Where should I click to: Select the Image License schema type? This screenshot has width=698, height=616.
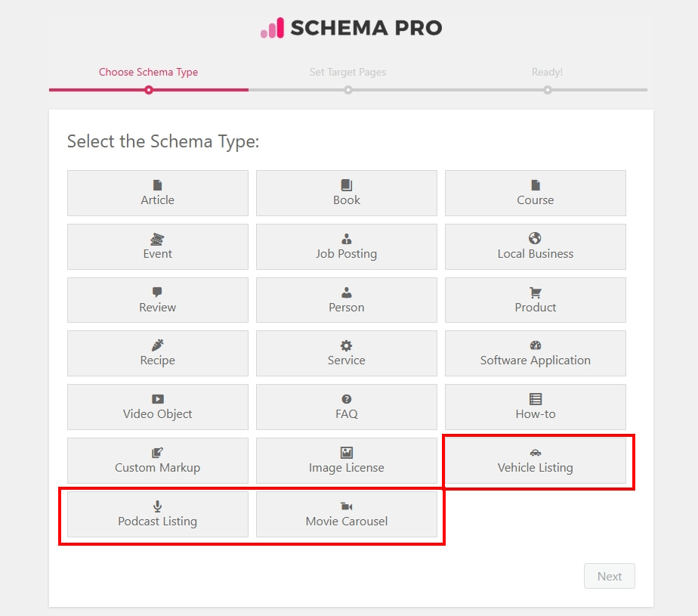(346, 461)
